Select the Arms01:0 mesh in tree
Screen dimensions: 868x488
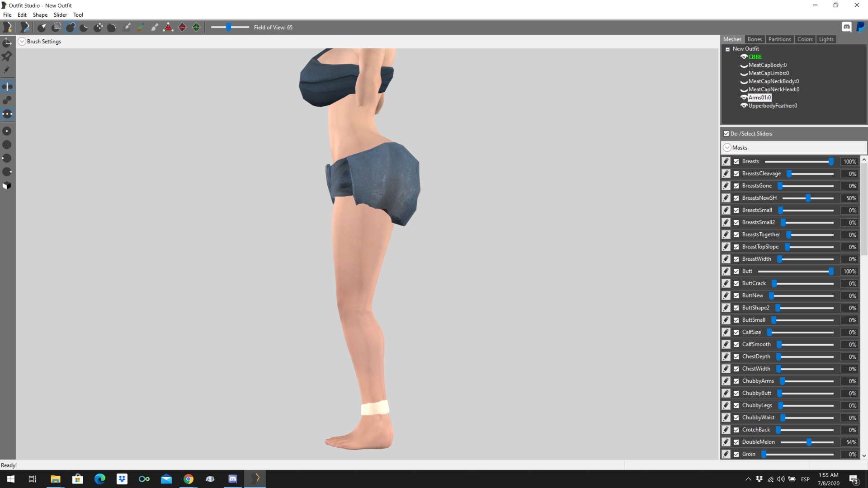760,98
